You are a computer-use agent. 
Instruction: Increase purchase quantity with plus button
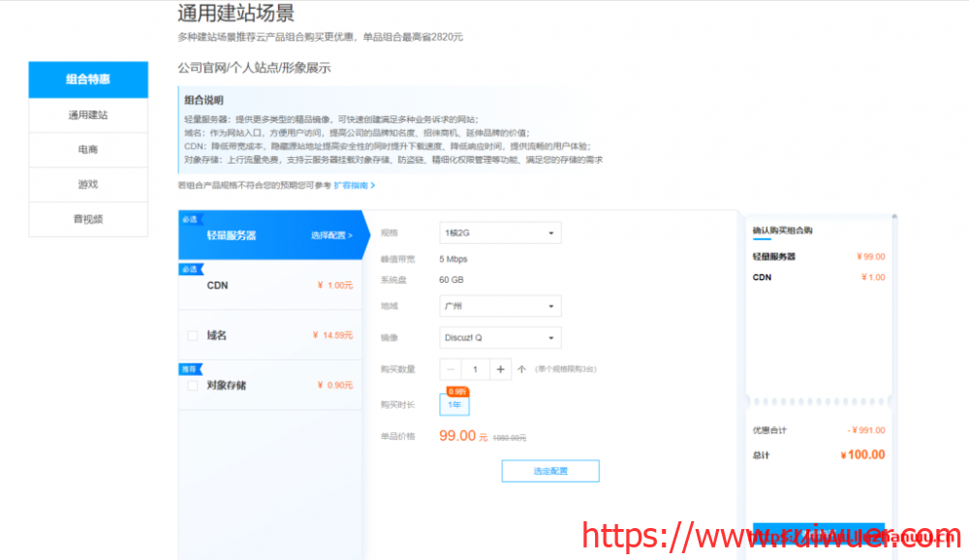point(500,369)
